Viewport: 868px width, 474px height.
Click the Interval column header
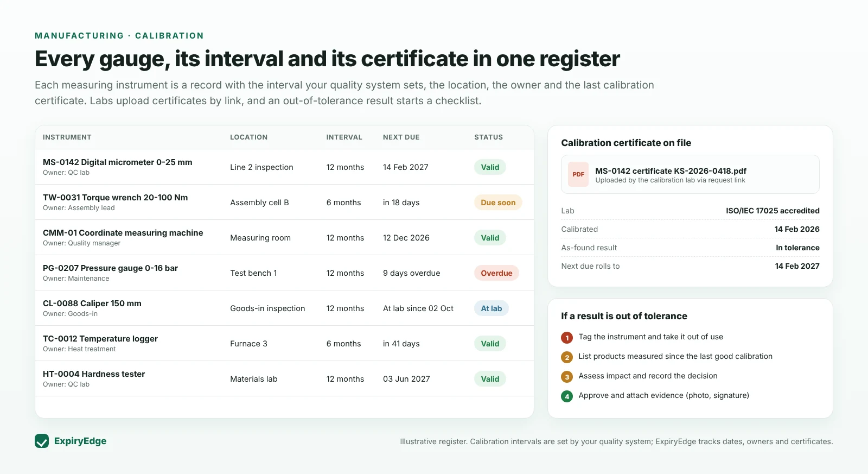click(344, 137)
